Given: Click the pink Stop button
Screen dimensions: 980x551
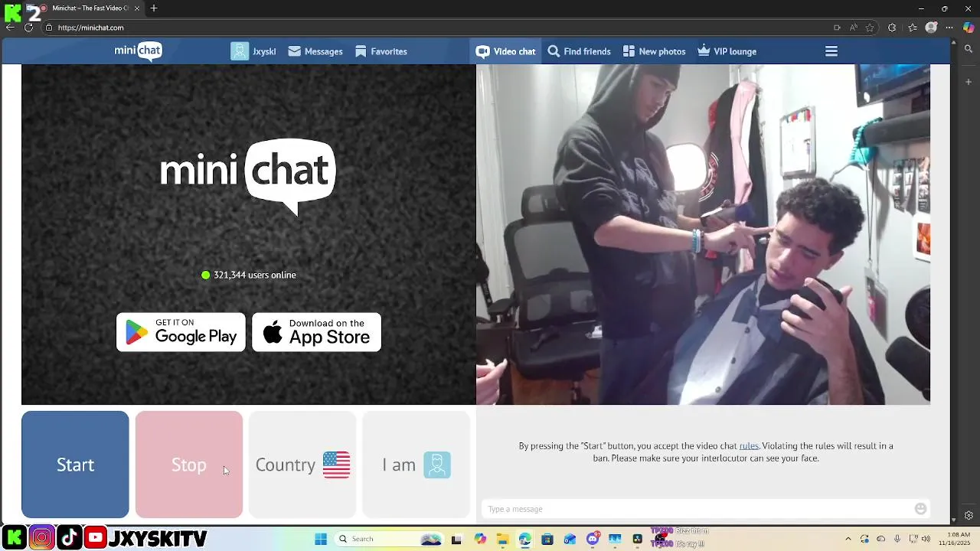Looking at the screenshot, I should click(189, 465).
